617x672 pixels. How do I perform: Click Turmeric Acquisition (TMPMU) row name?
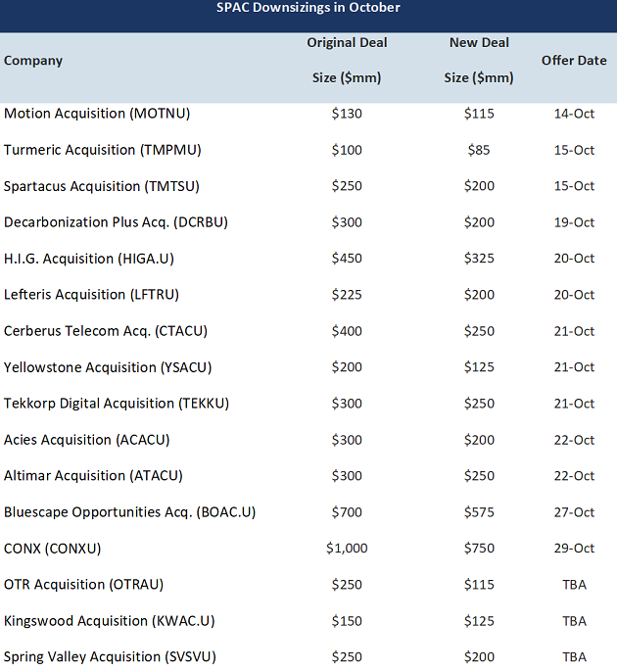(103, 150)
